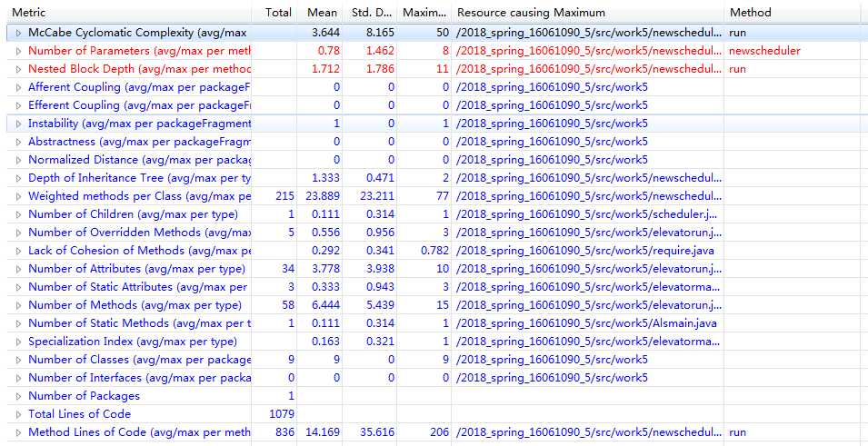868x446 pixels.
Task: Click require.java resource path
Action: (x=585, y=251)
